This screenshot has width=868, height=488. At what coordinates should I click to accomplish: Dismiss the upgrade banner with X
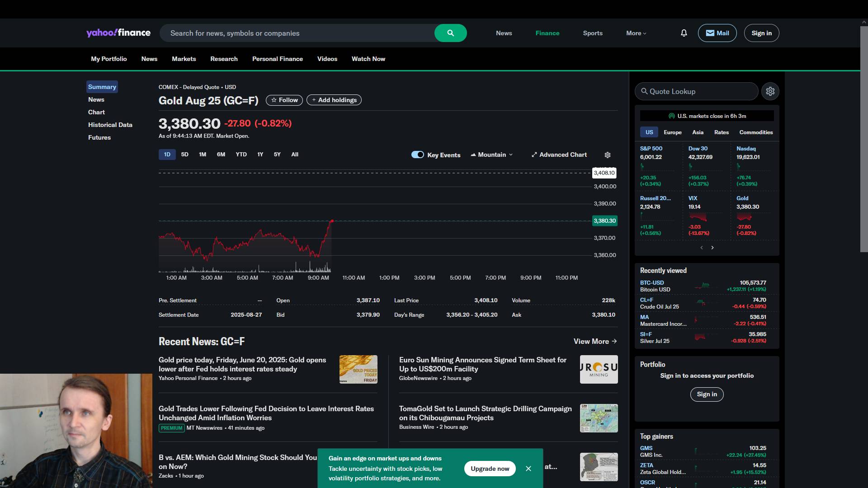pos(528,469)
